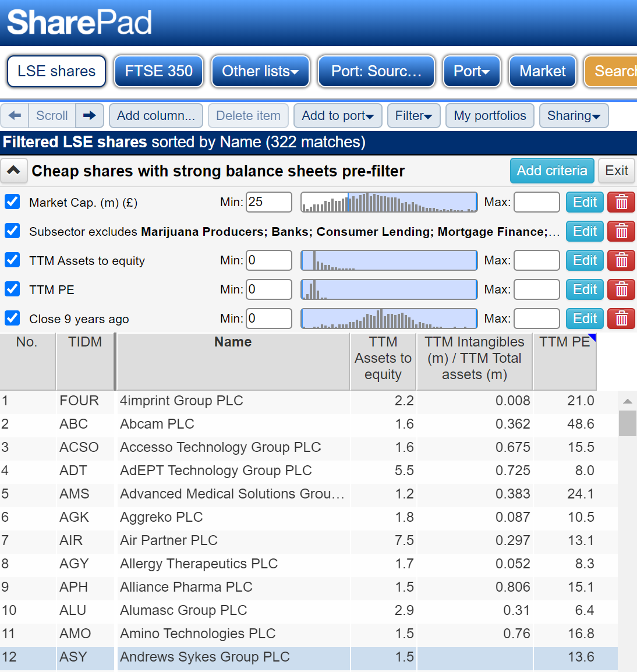Delete the Close 9 years ago criterion
Image resolution: width=637 pixels, height=672 pixels.
point(621,319)
